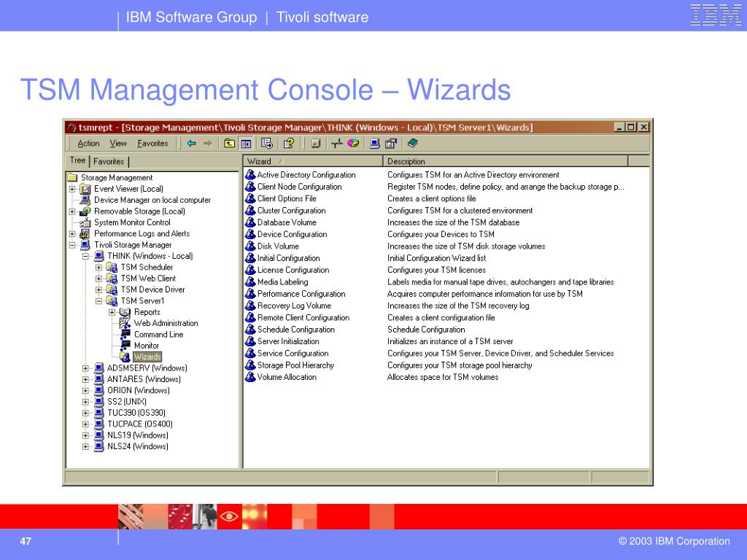747x560 pixels.
Task: Click 'Allocates space for TSM volumes' description
Action: click(x=443, y=377)
